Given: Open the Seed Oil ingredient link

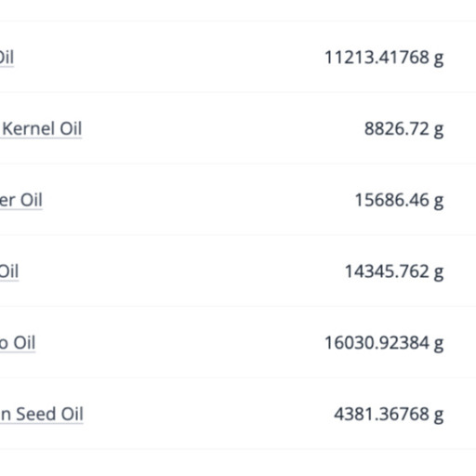Looking at the screenshot, I should [x=42, y=414].
